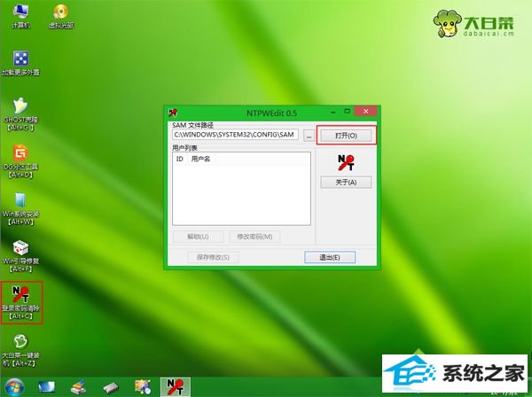Open the 虚拟光驱 desktop icon
This screenshot has height=397, width=532.
point(61,16)
